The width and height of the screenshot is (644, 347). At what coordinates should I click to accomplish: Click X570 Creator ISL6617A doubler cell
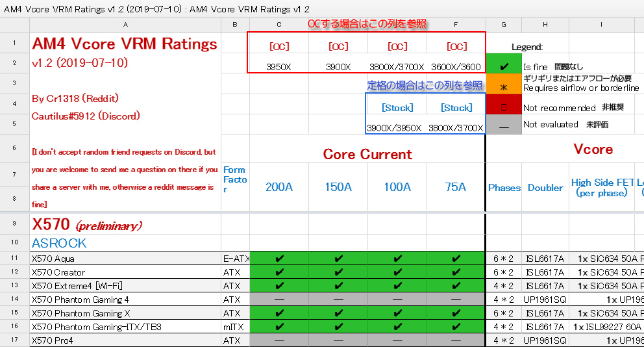click(545, 272)
